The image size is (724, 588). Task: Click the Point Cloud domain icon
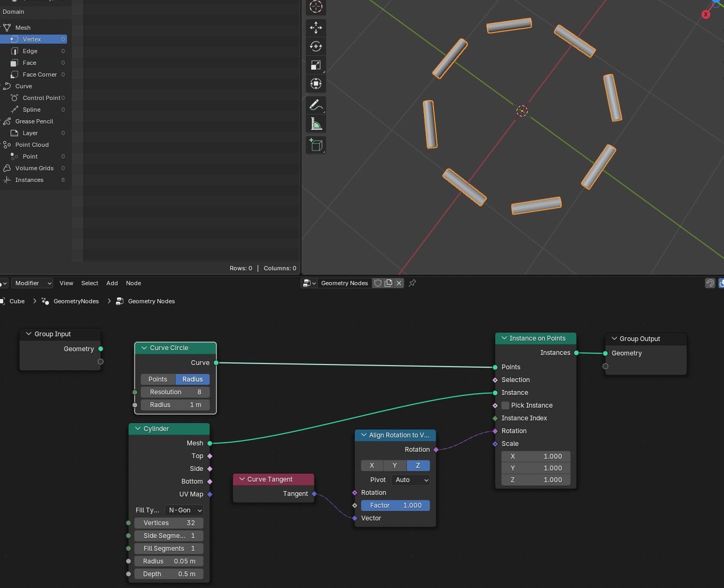[7, 145]
